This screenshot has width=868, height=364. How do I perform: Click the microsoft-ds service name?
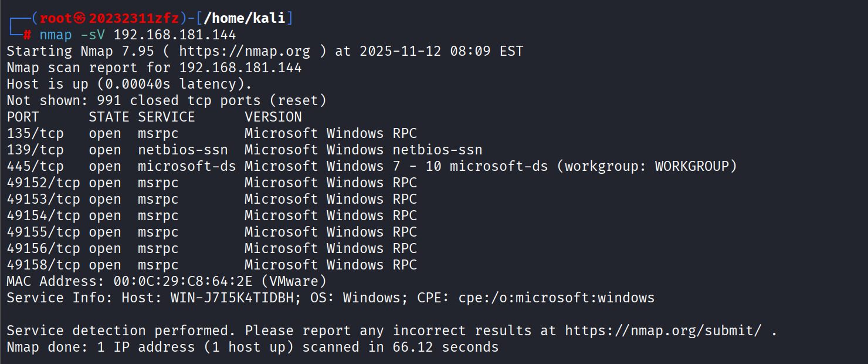click(187, 166)
